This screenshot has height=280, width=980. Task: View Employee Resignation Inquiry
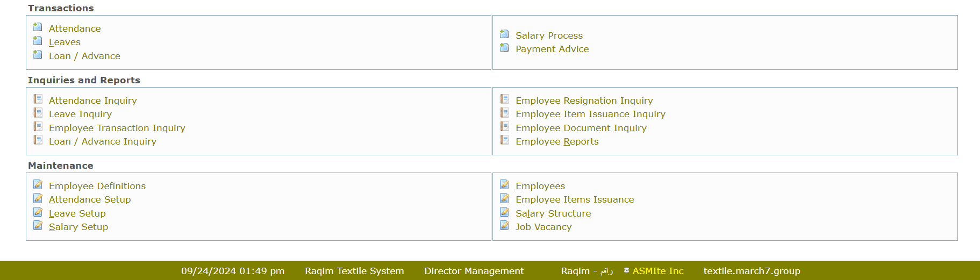(x=584, y=100)
